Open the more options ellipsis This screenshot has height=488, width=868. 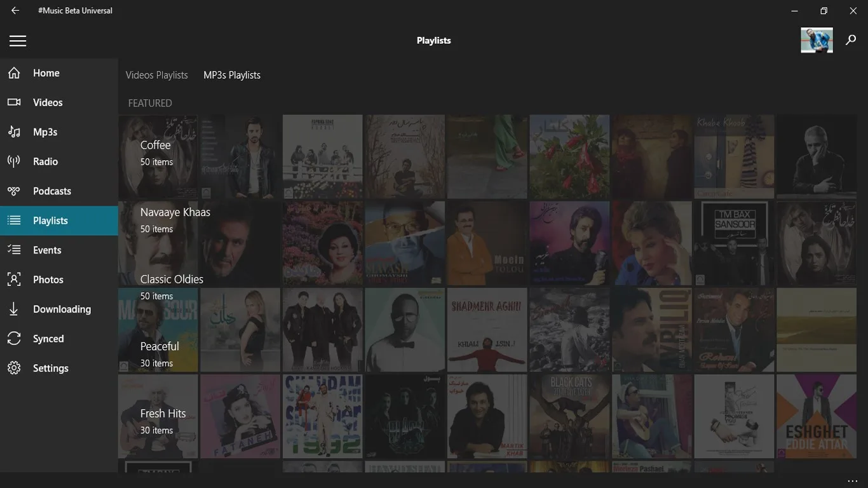[x=852, y=481]
